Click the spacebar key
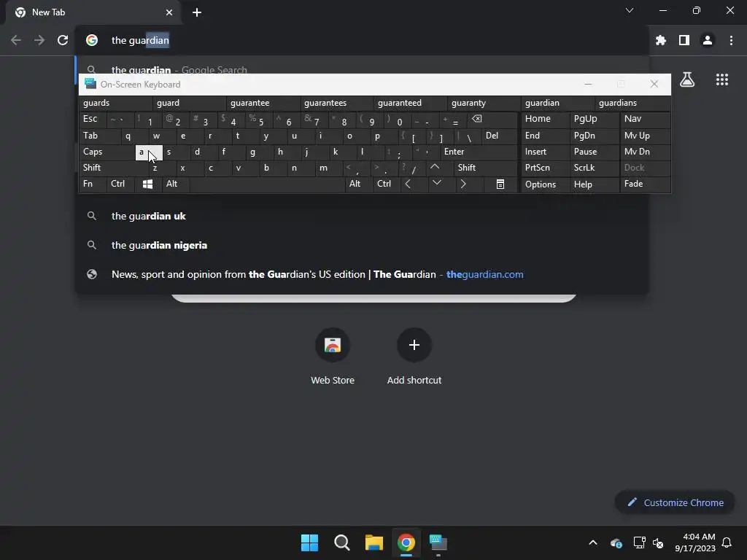This screenshot has height=560, width=747. click(267, 184)
